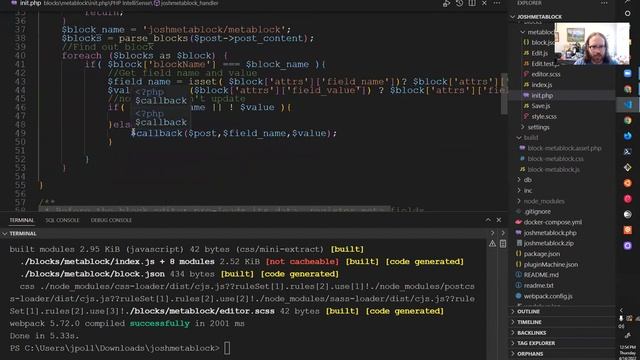This screenshot has height=360, width=640.
Task: Open pluginMachine.json file
Action: pyautogui.click(x=551, y=265)
